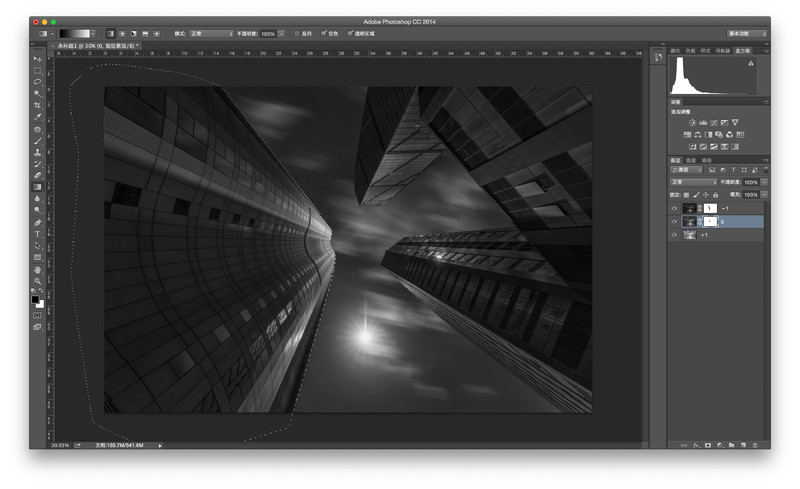Image resolution: width=800 pixels, height=489 pixels.
Task: Select the Lasso tool
Action: pos(37,82)
